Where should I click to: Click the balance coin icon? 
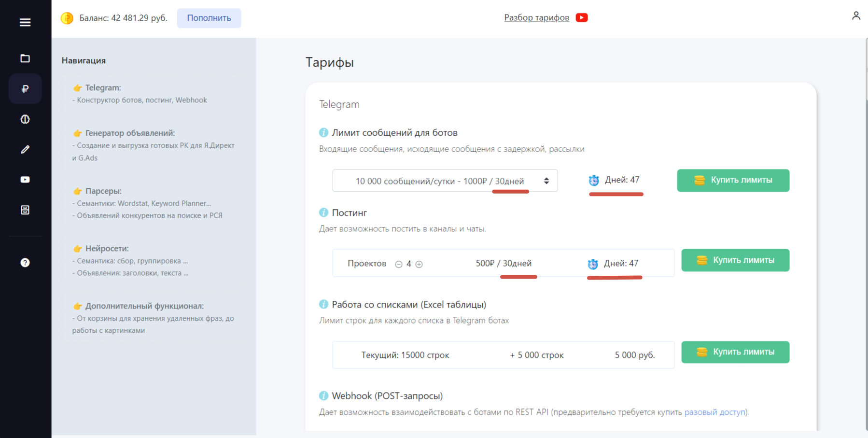(67, 18)
